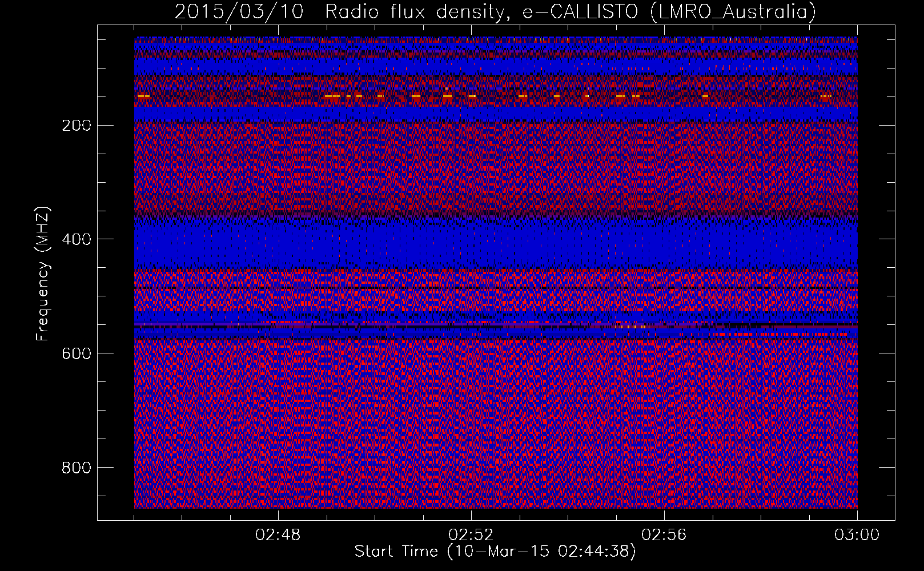Viewport: 924px width, 571px height.
Task: Click the 400 frequency tick label
Action: 77,240
